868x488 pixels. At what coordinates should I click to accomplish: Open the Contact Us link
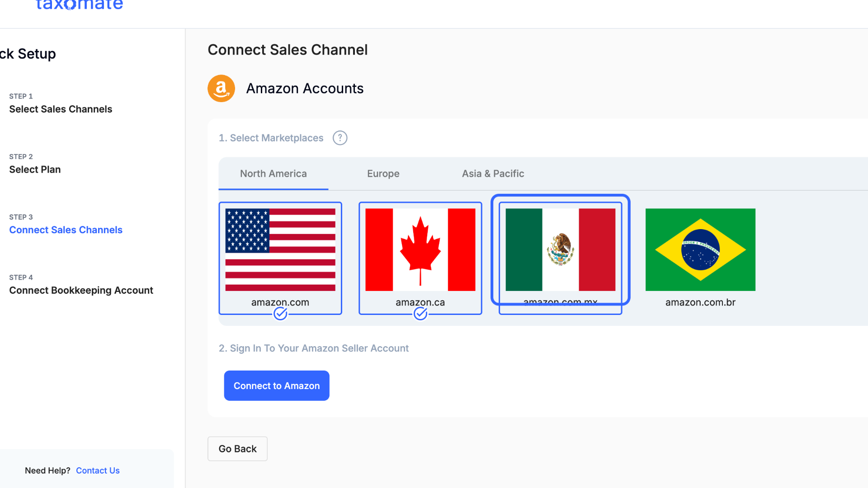pyautogui.click(x=98, y=470)
